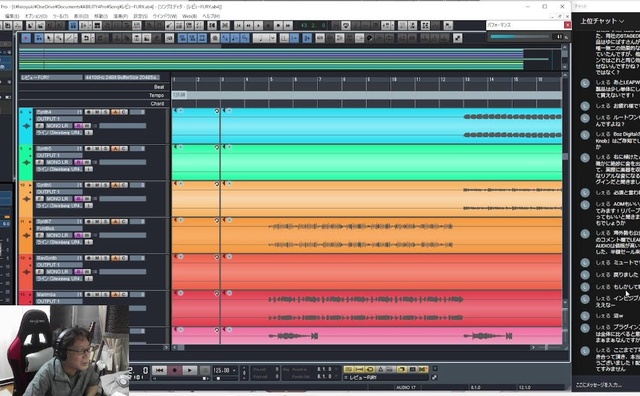This screenshot has height=396, width=640.
Task: Click the bottom transport record button
Action: pos(175,370)
